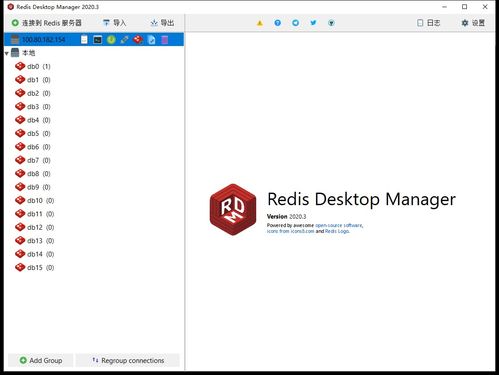Click the Add Group button
This screenshot has height=375, width=499.
41,360
